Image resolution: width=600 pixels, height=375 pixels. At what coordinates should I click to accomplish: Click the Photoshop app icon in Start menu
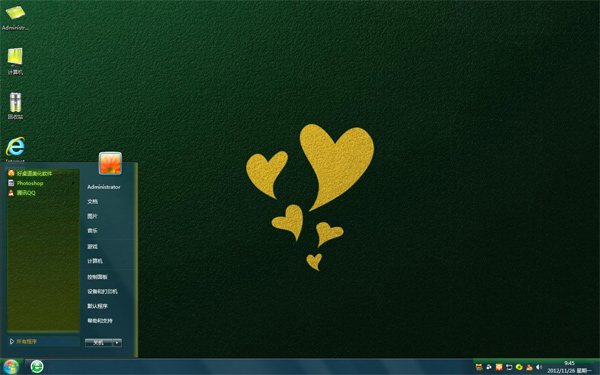click(11, 183)
